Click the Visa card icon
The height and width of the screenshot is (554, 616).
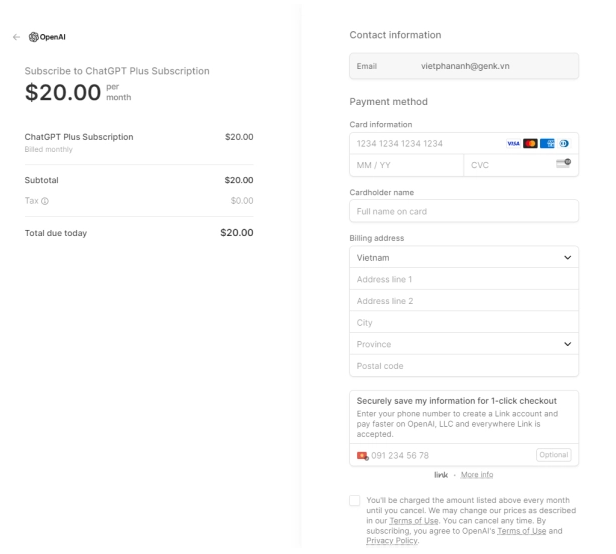tap(513, 144)
